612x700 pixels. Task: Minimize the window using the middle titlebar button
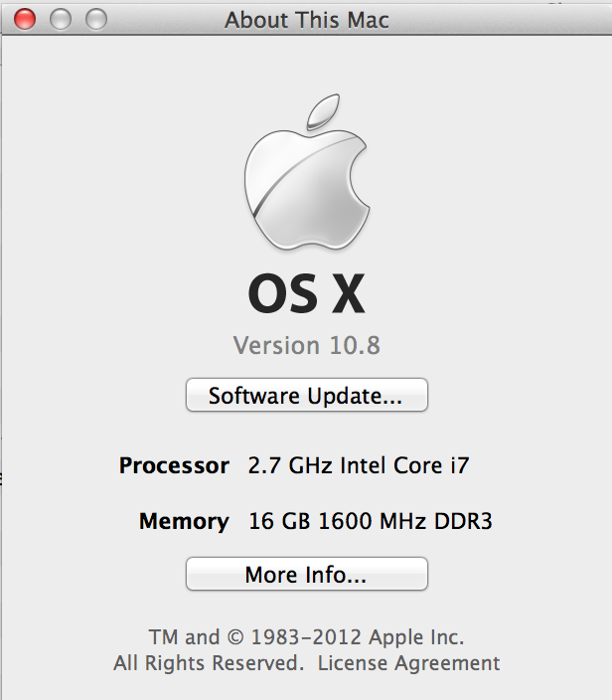pos(61,19)
